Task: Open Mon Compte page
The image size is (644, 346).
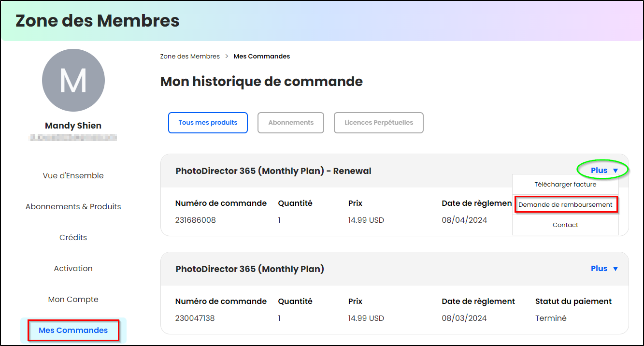Action: pos(73,300)
